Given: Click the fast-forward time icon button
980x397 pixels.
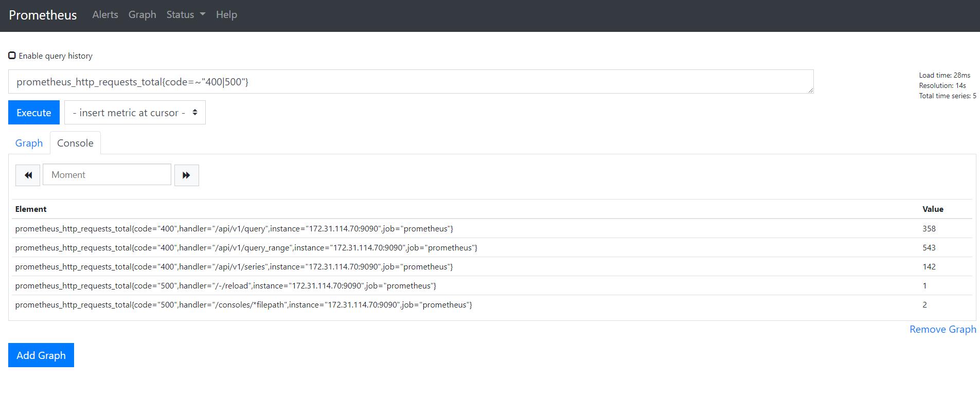Looking at the screenshot, I should point(186,175).
